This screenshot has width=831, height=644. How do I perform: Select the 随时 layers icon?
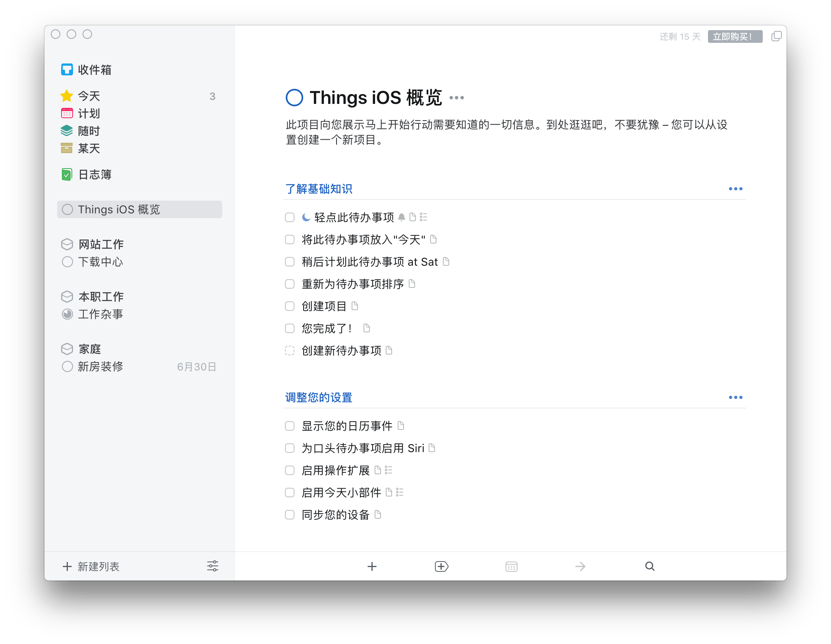tap(67, 130)
